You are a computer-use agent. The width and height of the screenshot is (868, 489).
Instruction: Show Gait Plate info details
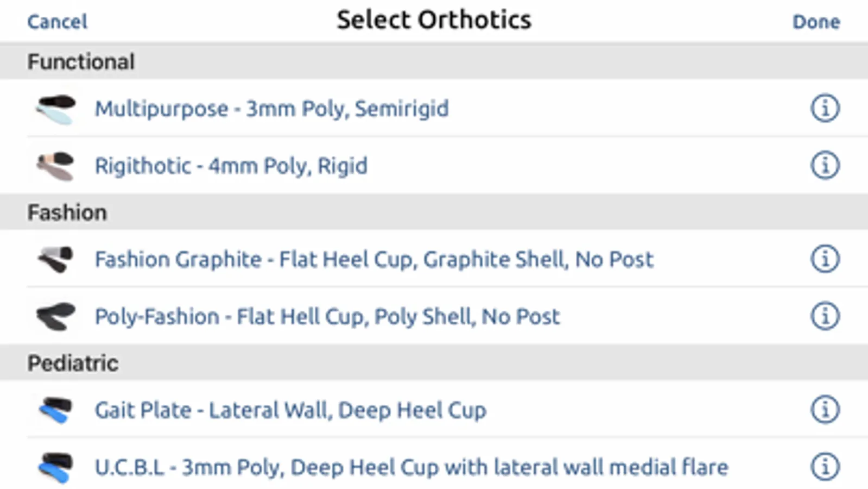[825, 410]
